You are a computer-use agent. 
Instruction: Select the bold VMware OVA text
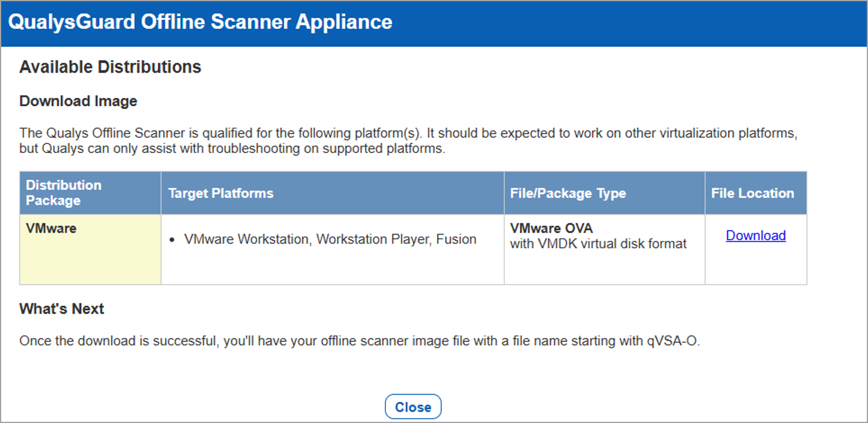tap(551, 229)
